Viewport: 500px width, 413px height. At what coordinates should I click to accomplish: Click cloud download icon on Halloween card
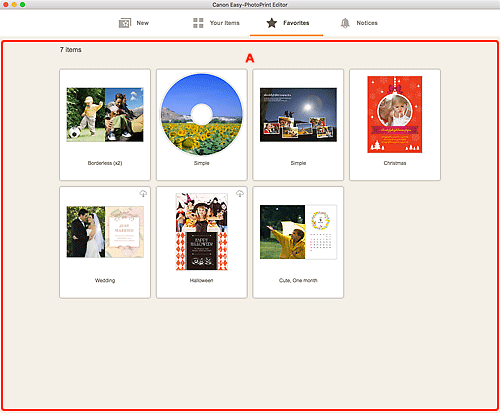[x=240, y=193]
